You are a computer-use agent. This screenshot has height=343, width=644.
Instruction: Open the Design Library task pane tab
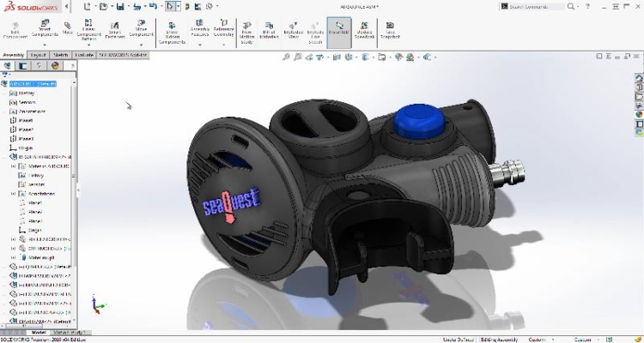tap(639, 87)
